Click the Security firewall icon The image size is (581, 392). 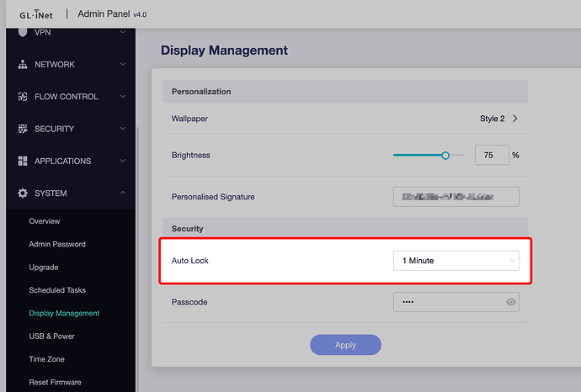coord(23,129)
